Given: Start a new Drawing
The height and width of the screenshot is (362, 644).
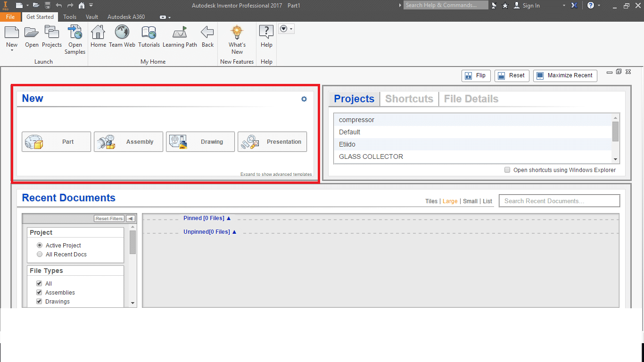Looking at the screenshot, I should [x=200, y=141].
